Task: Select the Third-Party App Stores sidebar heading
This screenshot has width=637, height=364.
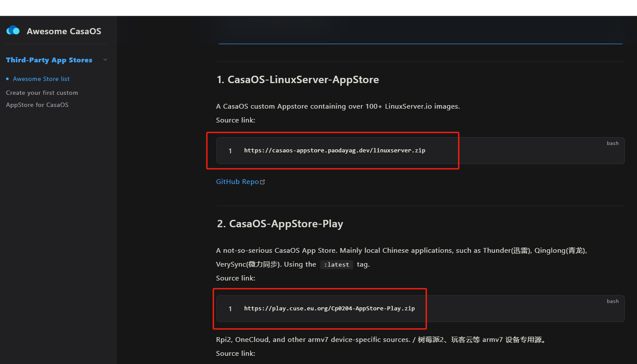Action: (x=49, y=60)
